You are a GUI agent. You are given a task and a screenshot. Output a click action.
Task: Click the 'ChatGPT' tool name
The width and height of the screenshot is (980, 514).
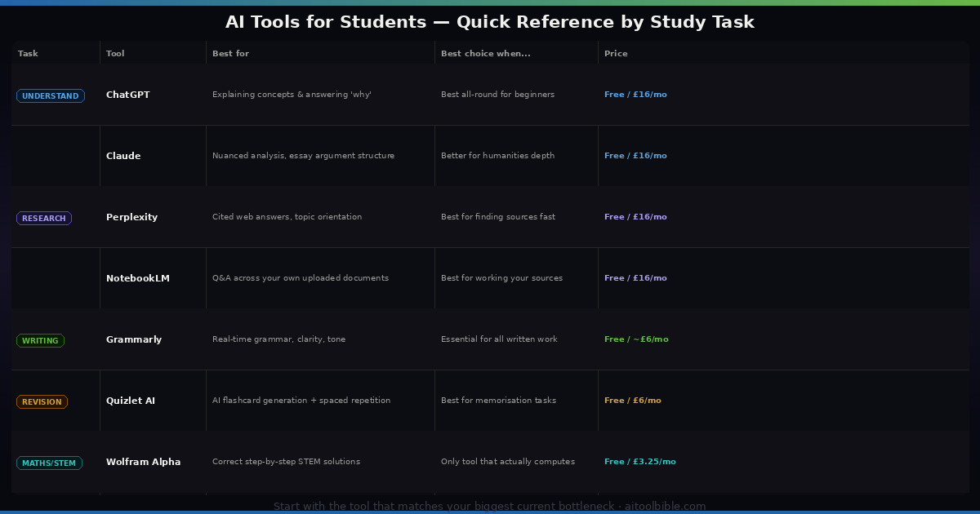click(128, 95)
